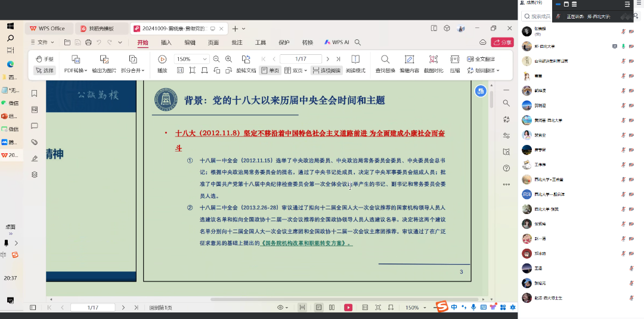Click the page number field showing 1/17
This screenshot has width=644, height=319.
pyautogui.click(x=301, y=59)
